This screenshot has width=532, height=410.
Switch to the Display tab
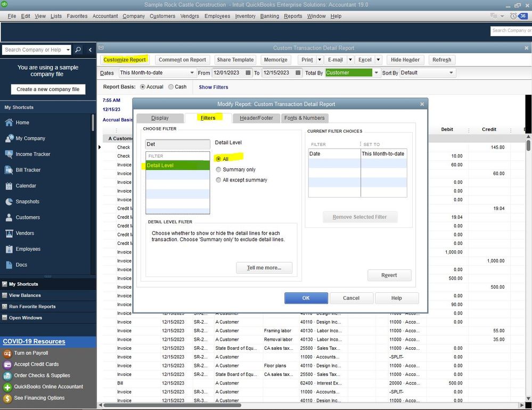click(160, 118)
